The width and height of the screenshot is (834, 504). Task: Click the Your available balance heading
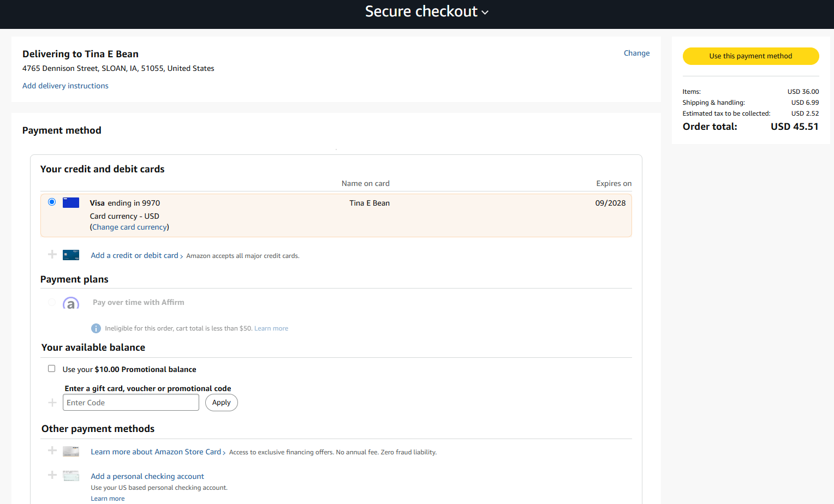[x=93, y=347]
